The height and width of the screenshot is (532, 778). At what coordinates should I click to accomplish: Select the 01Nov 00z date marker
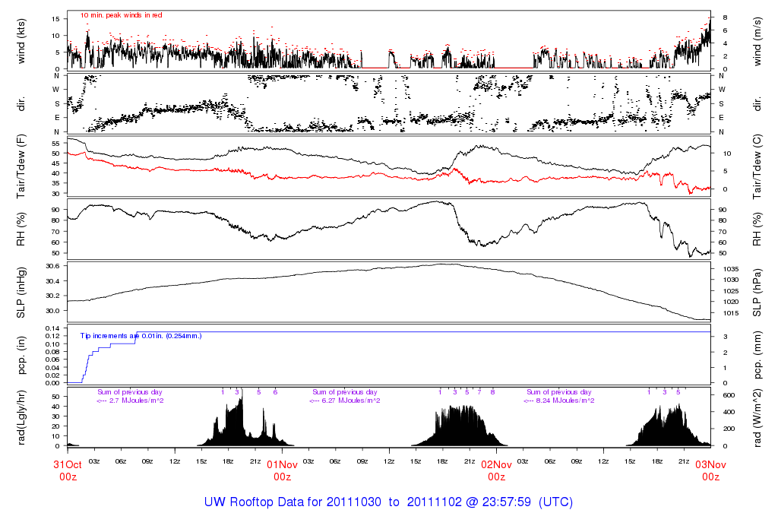coord(282,470)
